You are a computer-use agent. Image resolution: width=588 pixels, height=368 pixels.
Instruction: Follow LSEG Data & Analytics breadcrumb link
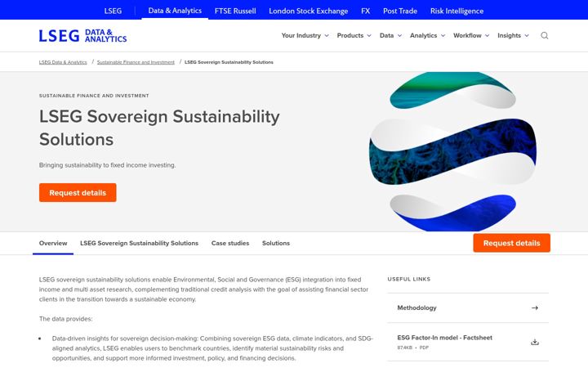(x=63, y=62)
